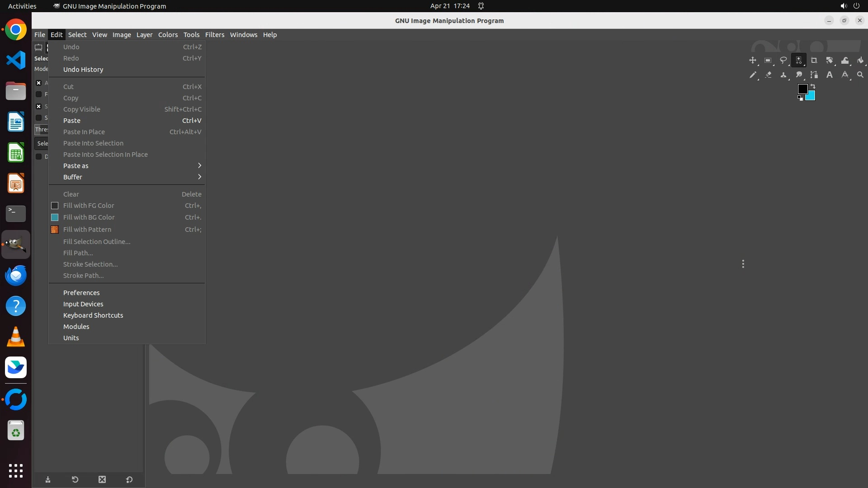Viewport: 868px width, 488px height.
Task: Uncheck the Antialiasing checkbox in tool options
Action: coord(39,83)
